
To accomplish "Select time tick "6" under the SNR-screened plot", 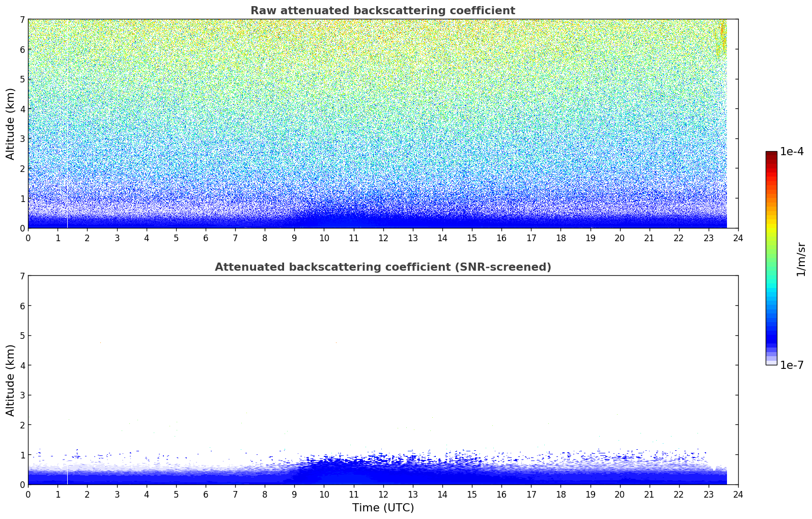I will tap(206, 494).
